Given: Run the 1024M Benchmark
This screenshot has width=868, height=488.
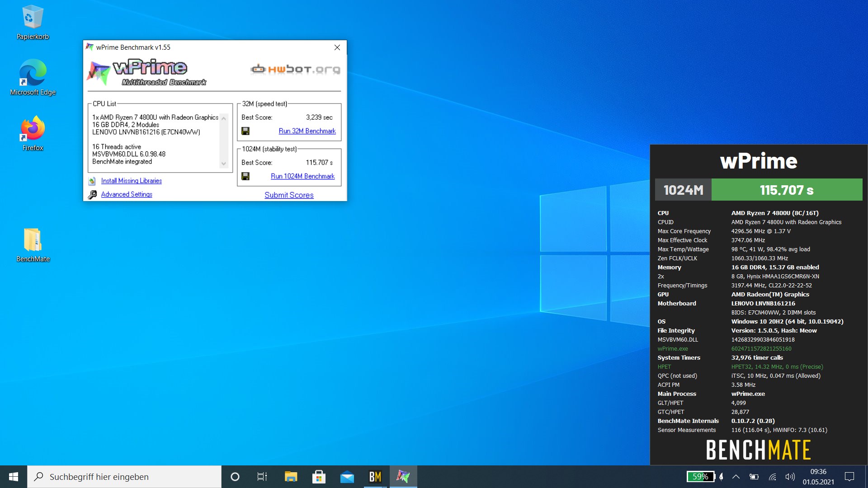Looking at the screenshot, I should click(x=302, y=176).
